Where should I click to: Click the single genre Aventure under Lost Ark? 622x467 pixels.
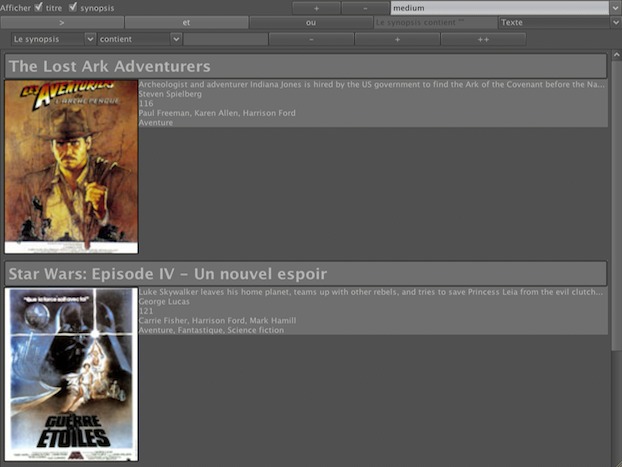pyautogui.click(x=156, y=123)
